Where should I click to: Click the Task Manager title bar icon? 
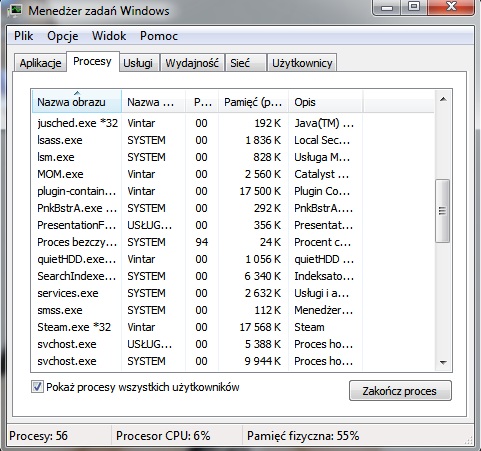15,10
